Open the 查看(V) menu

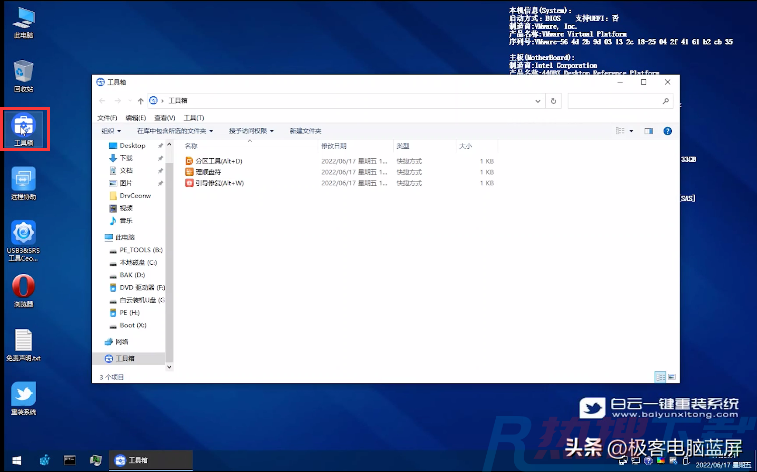point(165,118)
